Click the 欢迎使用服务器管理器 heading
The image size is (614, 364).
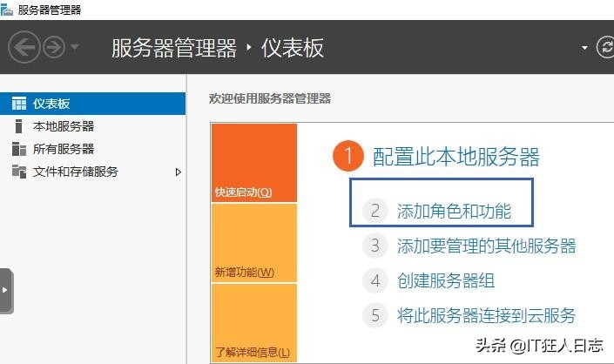click(270, 98)
